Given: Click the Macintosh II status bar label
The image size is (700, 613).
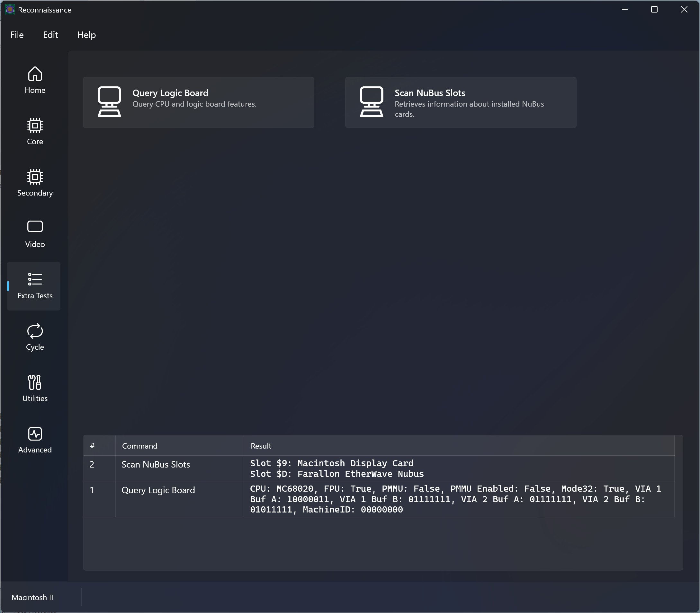Looking at the screenshot, I should tap(32, 597).
